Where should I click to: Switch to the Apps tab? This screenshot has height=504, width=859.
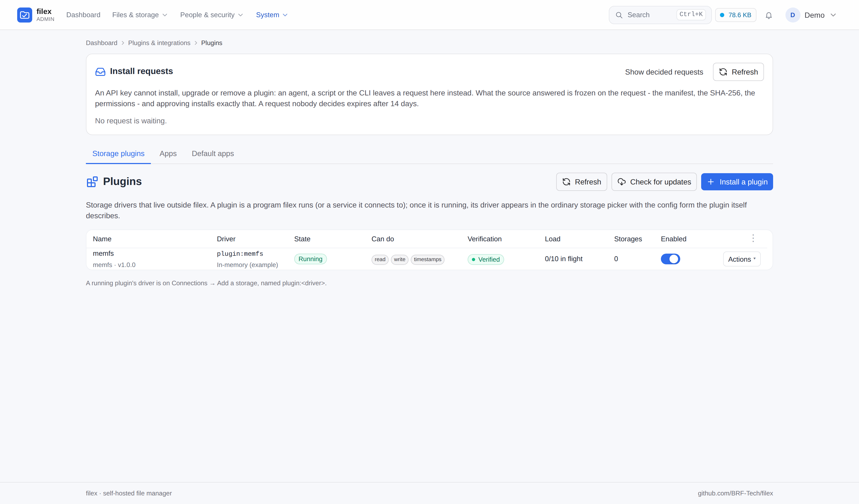pyautogui.click(x=168, y=154)
